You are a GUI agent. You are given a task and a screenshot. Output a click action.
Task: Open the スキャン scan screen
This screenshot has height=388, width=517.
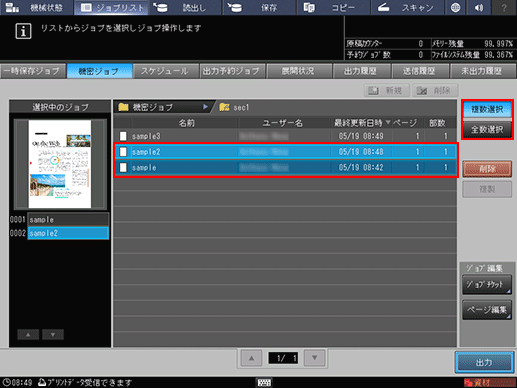(x=408, y=7)
